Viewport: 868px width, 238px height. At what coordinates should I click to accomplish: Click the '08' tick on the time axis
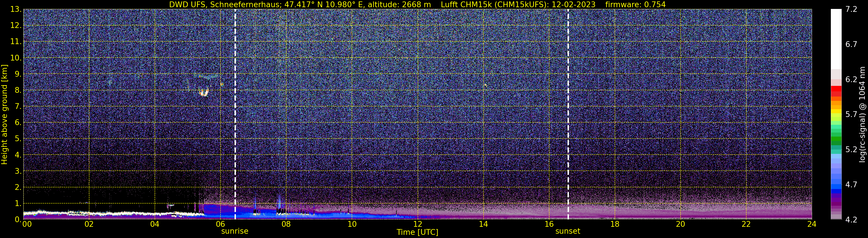point(286,224)
